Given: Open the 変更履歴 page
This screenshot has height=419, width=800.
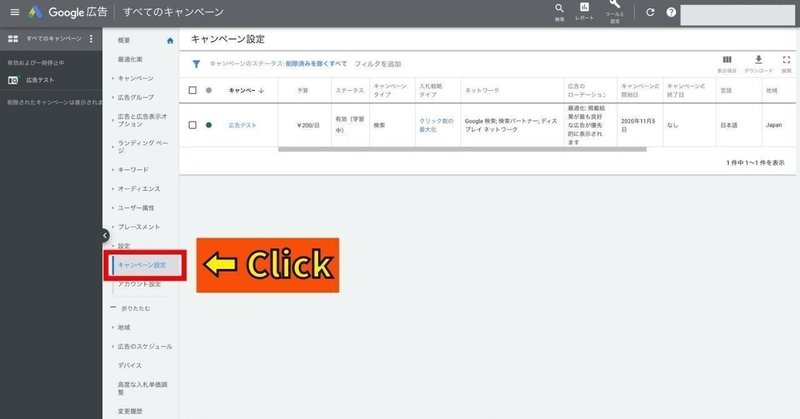Looking at the screenshot, I should click(x=130, y=411).
